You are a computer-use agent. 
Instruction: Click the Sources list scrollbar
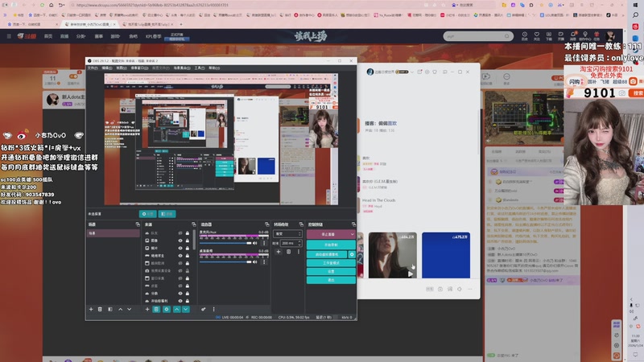point(194,240)
